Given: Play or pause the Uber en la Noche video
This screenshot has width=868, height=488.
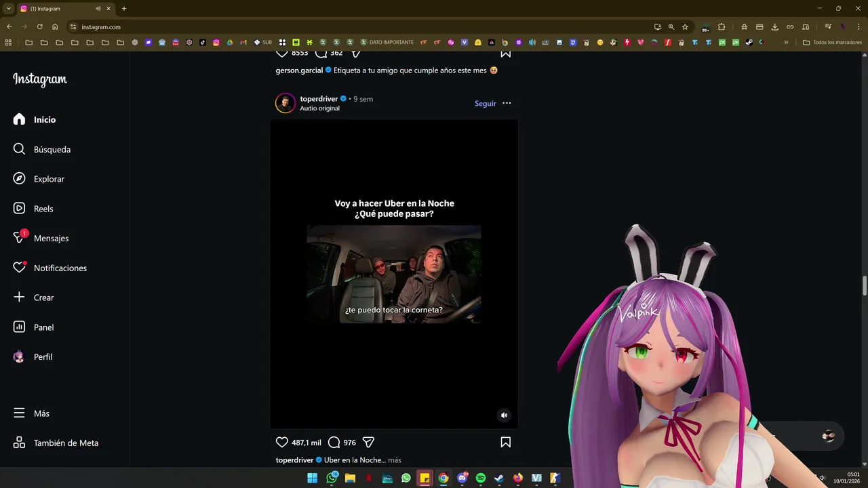Looking at the screenshot, I should (x=394, y=274).
